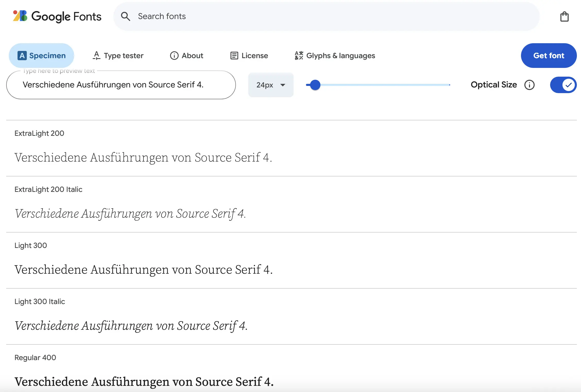
Task: Open the shopping bag in the top right
Action: (565, 16)
